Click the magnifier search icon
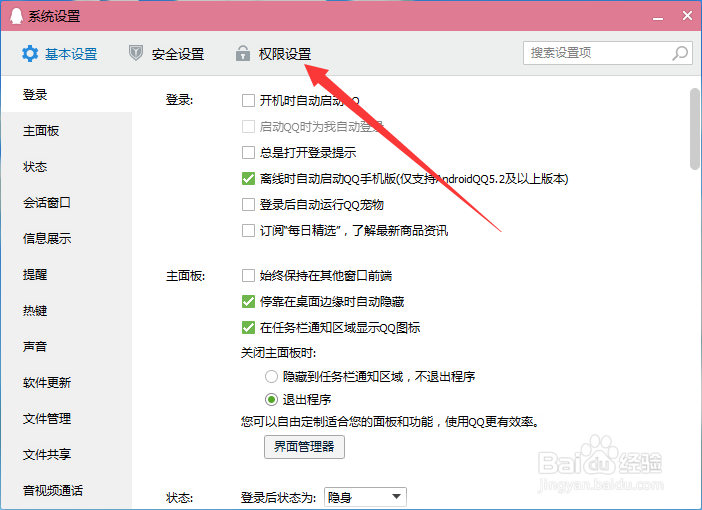The height and width of the screenshot is (510, 702). [680, 53]
